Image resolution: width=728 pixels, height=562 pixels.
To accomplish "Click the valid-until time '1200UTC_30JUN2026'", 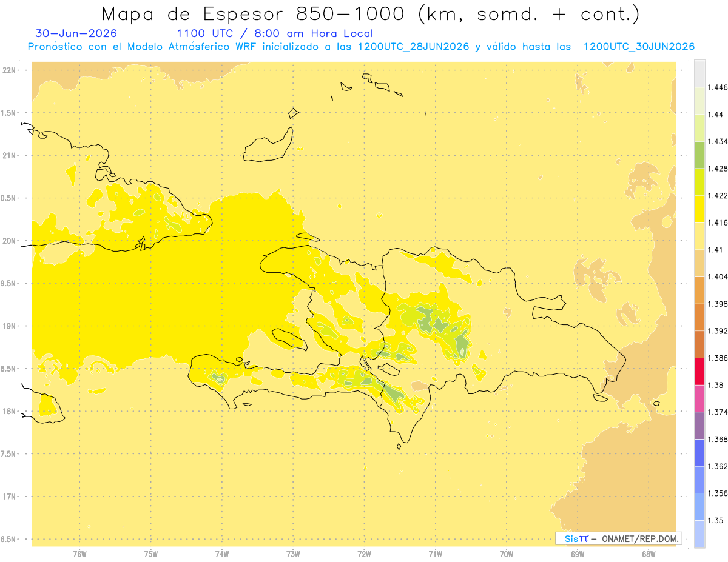I will [x=639, y=47].
